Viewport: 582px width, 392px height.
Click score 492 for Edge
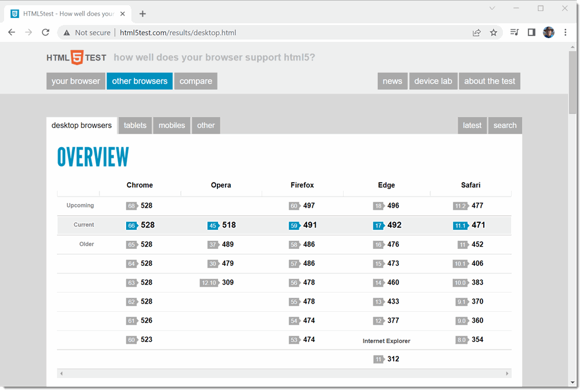click(394, 225)
